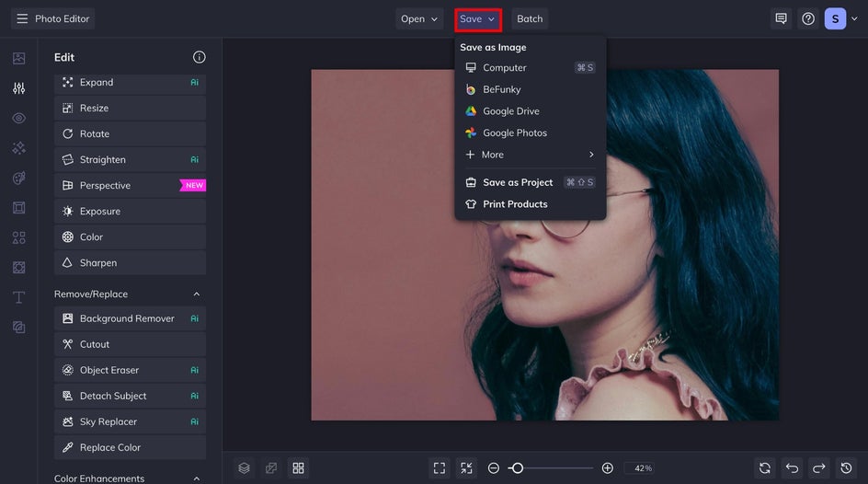The height and width of the screenshot is (484, 868).
Task: Save the image to Google Drive
Action: click(x=530, y=110)
